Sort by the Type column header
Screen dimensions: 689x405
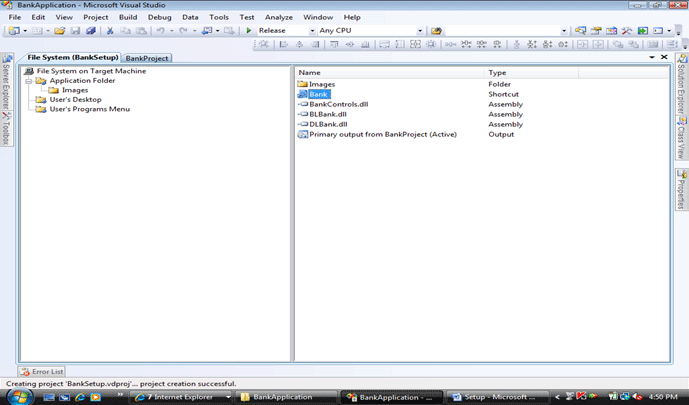(x=532, y=72)
